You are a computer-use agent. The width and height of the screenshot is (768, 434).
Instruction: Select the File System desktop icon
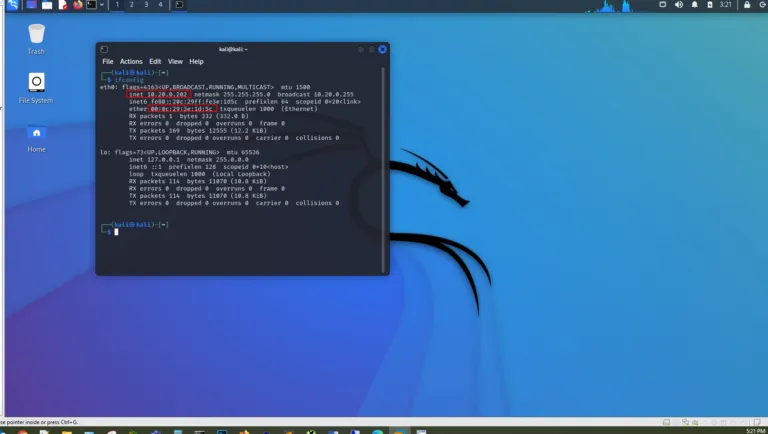[36, 88]
